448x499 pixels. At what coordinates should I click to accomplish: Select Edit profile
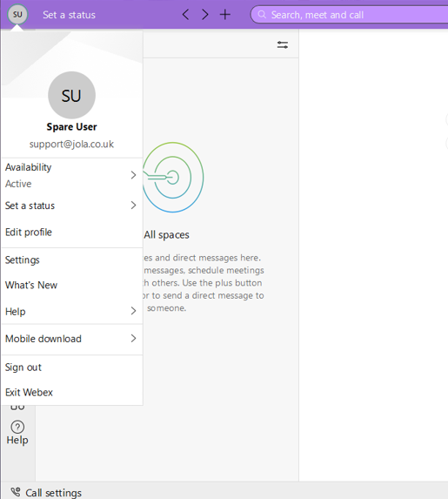(72, 232)
